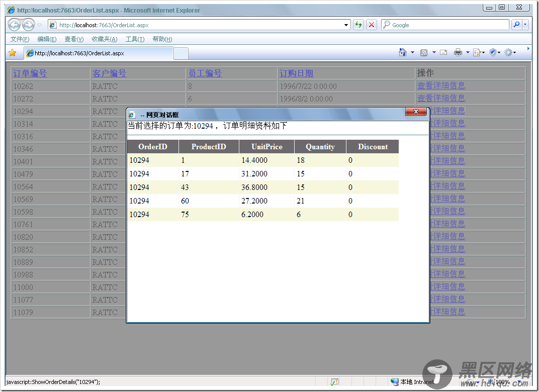Click the Home page icon
Screen dimensions: 539x392
[403, 52]
